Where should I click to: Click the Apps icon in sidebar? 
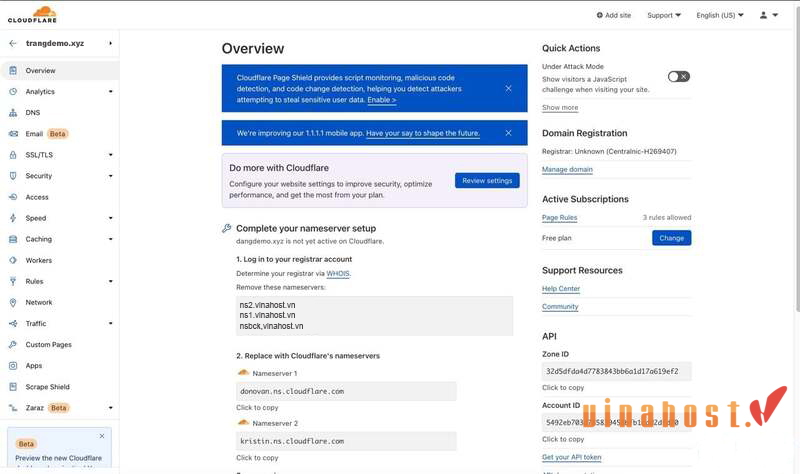coord(13,366)
